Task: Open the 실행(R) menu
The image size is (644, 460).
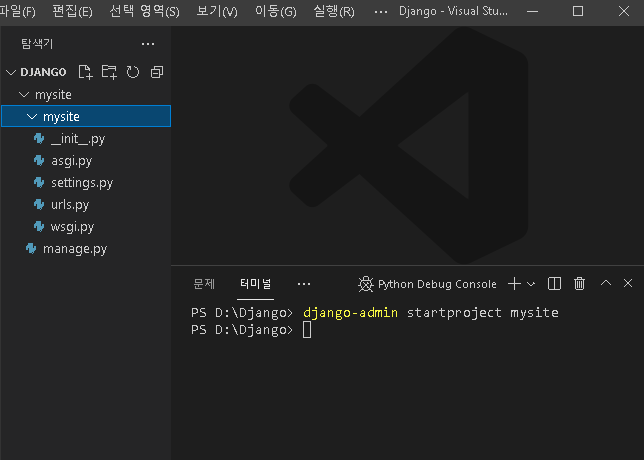Action: pyautogui.click(x=334, y=12)
